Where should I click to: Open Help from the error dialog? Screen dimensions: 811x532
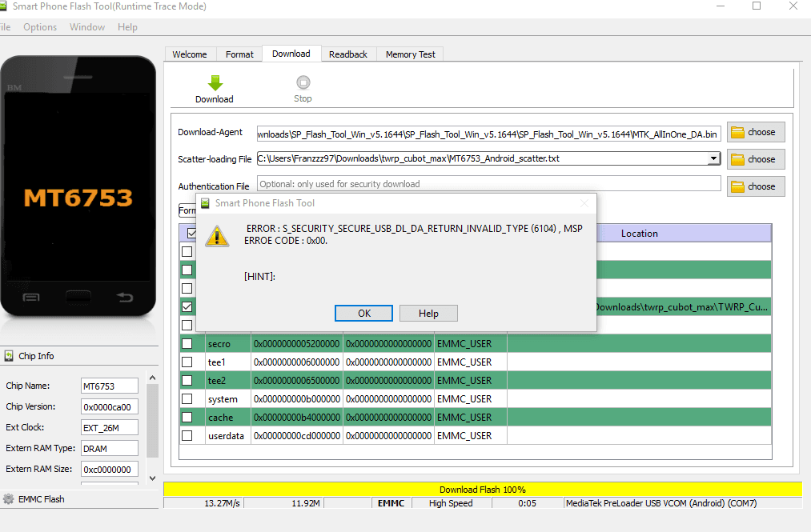[428, 314]
